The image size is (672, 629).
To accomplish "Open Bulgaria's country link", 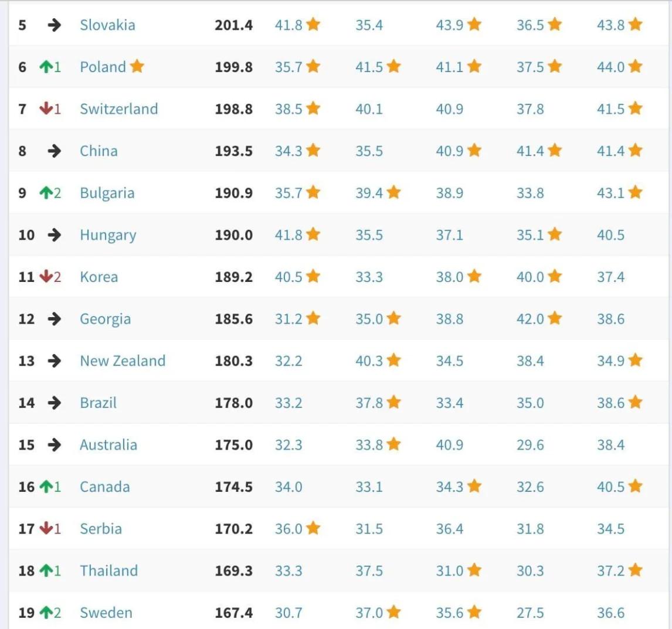I will click(x=107, y=193).
